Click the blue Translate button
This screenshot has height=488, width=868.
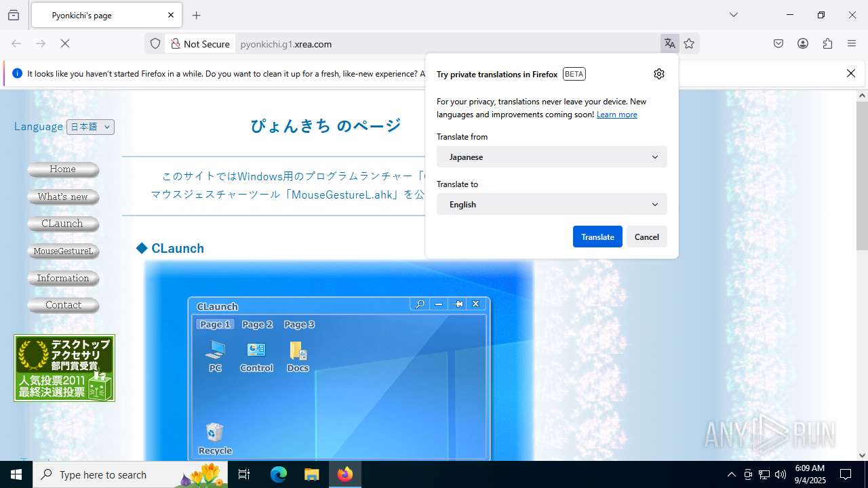597,237
